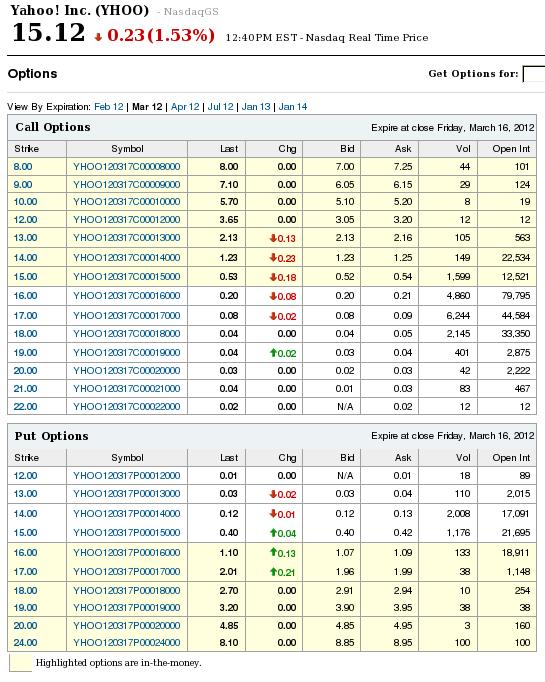Open put symbol YHOO120317P00013000

127,494
